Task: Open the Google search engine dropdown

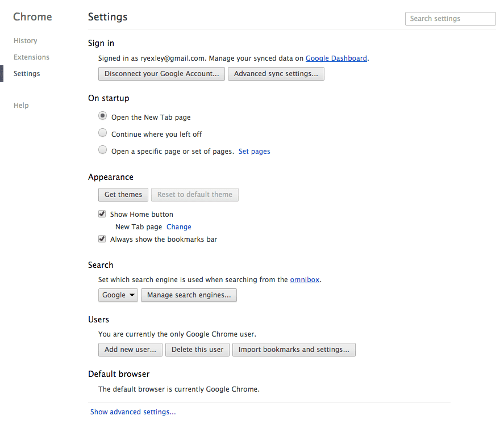Action: pyautogui.click(x=118, y=295)
